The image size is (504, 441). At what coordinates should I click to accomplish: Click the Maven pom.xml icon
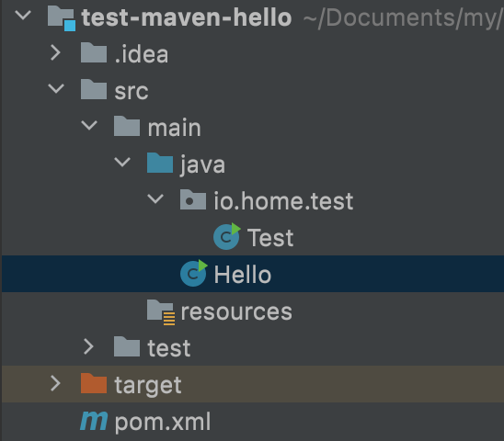pyautogui.click(x=94, y=421)
